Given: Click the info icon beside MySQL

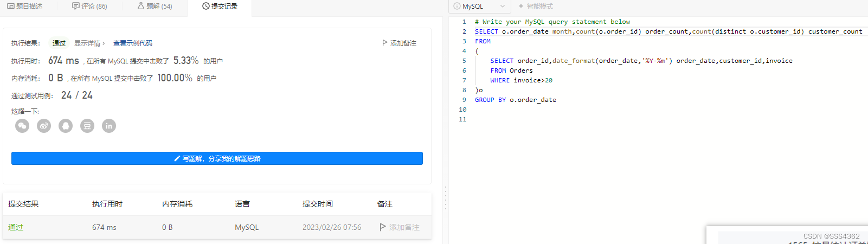Looking at the screenshot, I should (457, 7).
